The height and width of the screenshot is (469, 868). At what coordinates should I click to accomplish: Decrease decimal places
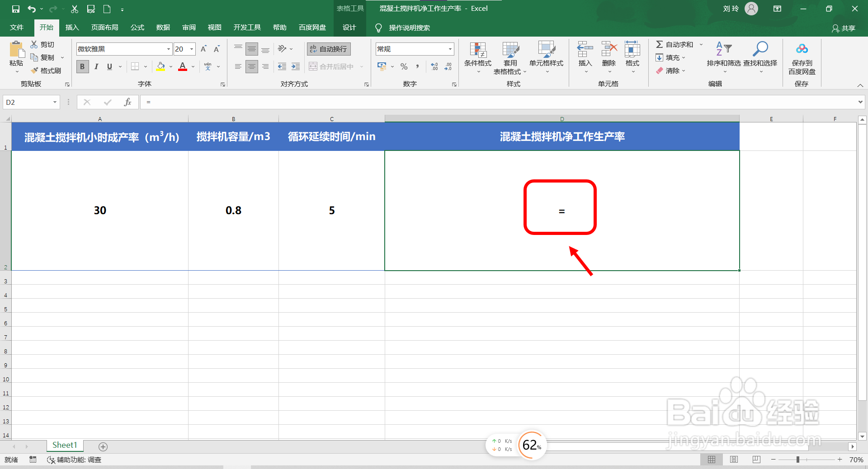[448, 66]
